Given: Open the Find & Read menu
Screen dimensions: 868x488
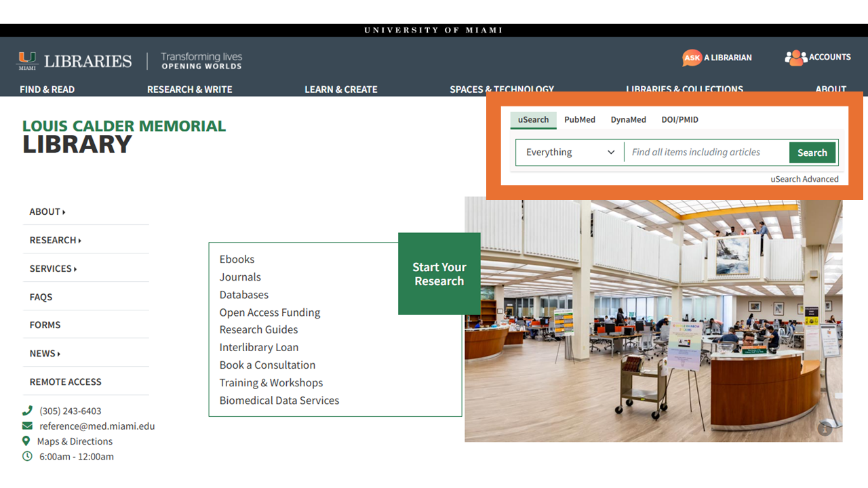Looking at the screenshot, I should (x=47, y=89).
